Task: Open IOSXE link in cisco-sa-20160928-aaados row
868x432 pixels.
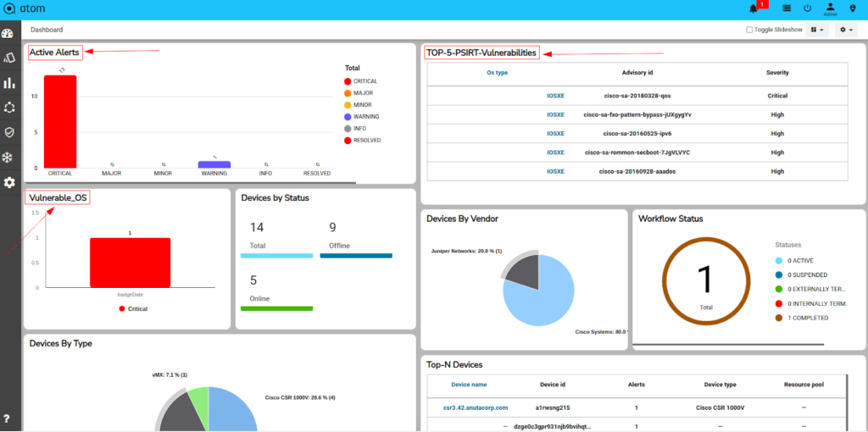Action: tap(556, 171)
